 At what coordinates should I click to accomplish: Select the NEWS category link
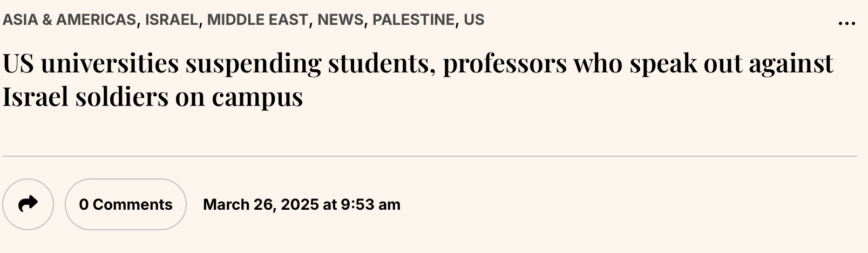341,20
